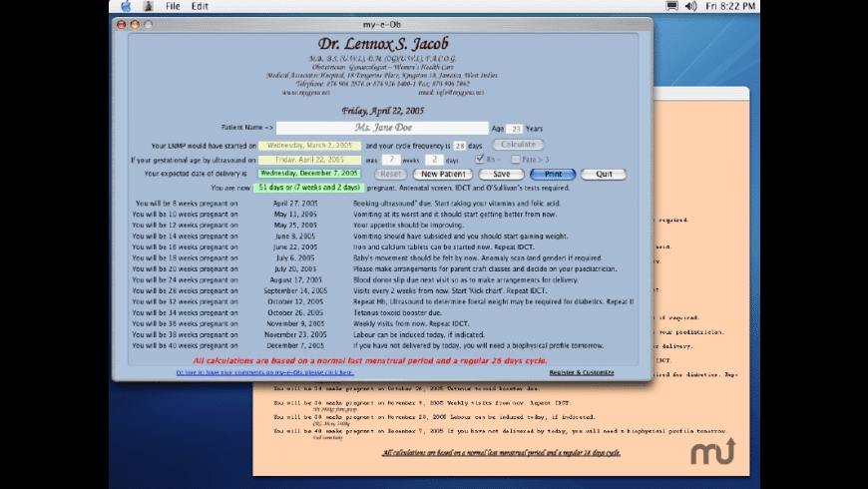This screenshot has width=868, height=489.
Task: Click the gestational weeks field showing 7
Action: click(391, 160)
